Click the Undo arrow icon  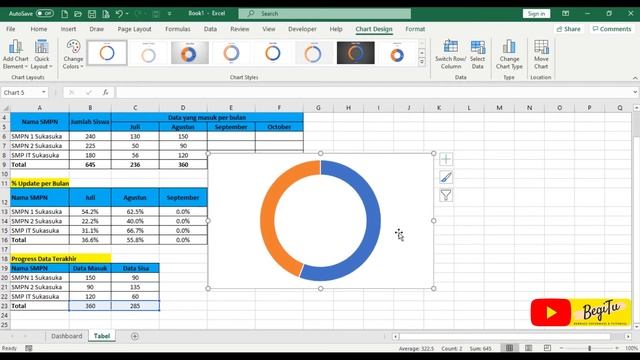119,14
